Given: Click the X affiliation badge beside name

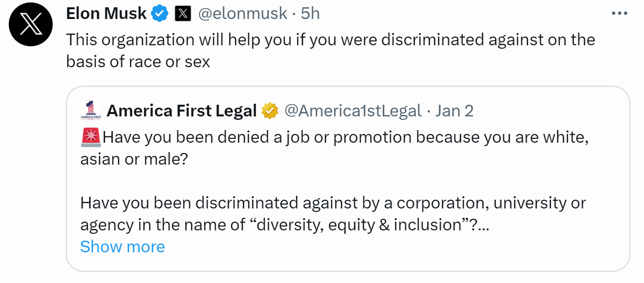Looking at the screenshot, I should 182,14.
